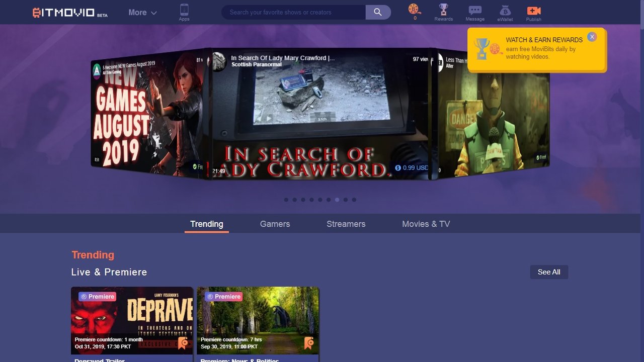The width and height of the screenshot is (644, 362).
Task: Click Sep 30, 2019, 11:00 PKT date
Action: coord(229,347)
